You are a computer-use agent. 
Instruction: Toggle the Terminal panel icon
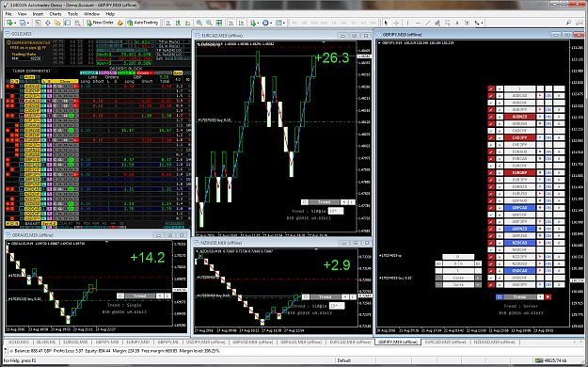(68, 23)
